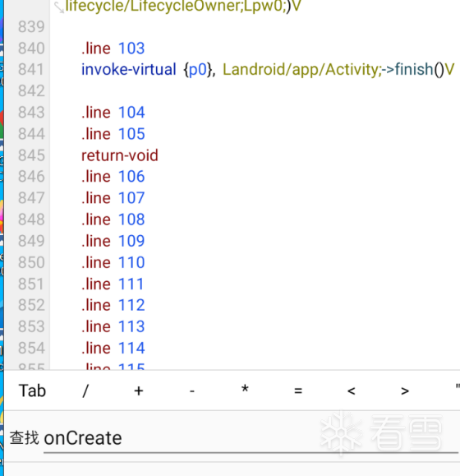
Task: Tap the minus symbol key
Action: click(191, 391)
